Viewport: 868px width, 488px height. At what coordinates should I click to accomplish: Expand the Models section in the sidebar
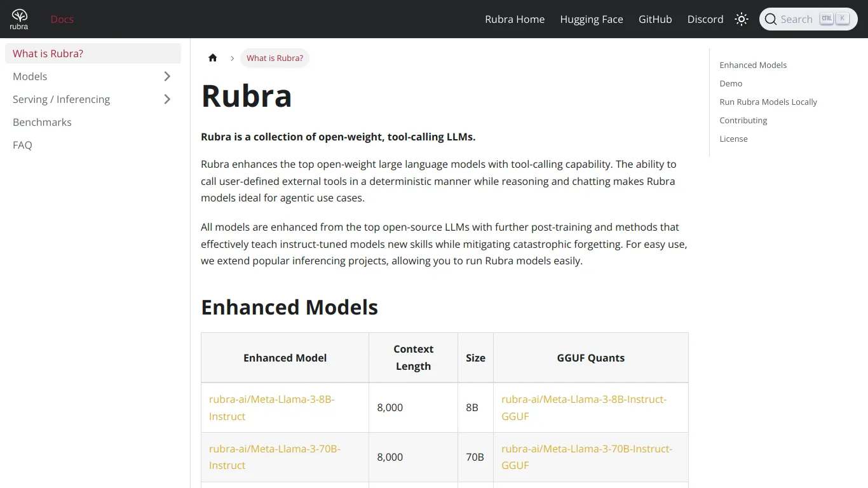coord(166,76)
